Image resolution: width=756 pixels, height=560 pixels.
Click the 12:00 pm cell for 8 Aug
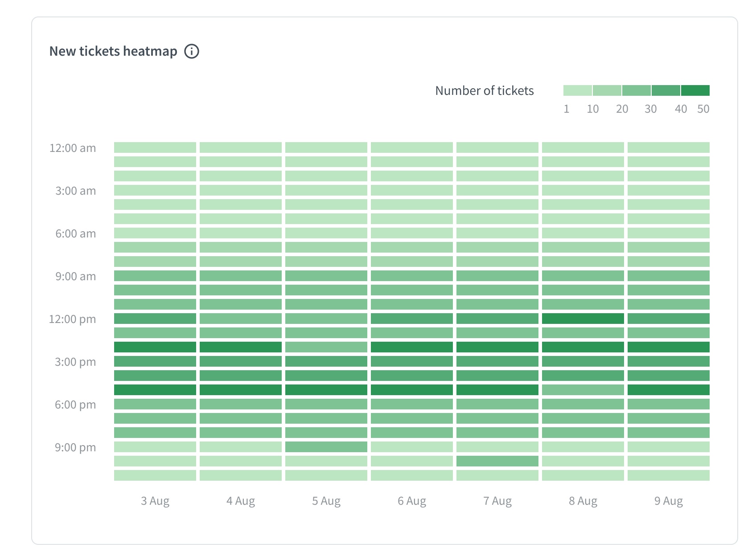[x=583, y=319]
